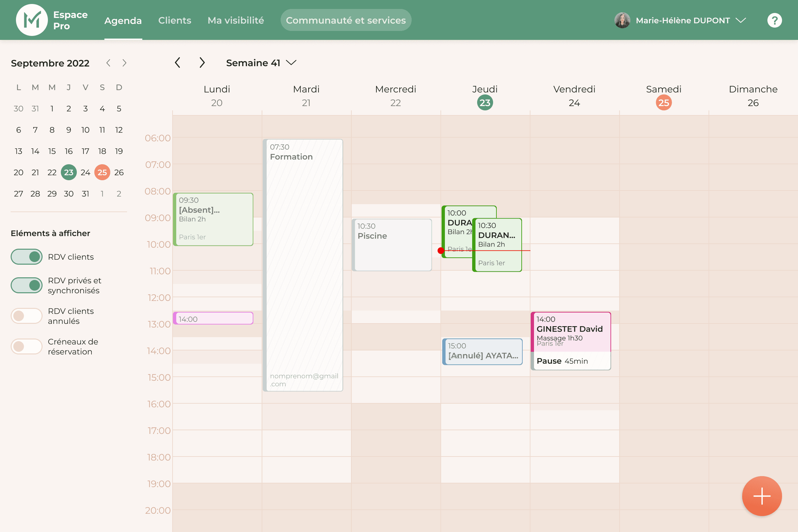Open user account dropdown chevron

pos(741,20)
